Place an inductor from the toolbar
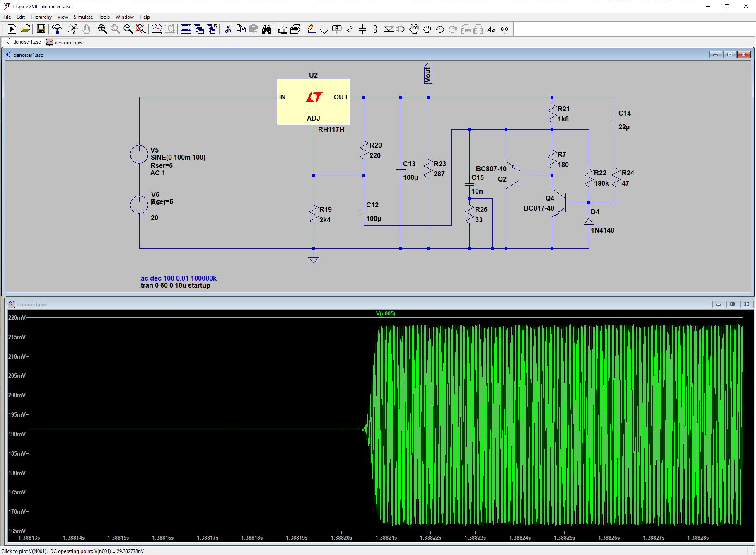 point(375,29)
